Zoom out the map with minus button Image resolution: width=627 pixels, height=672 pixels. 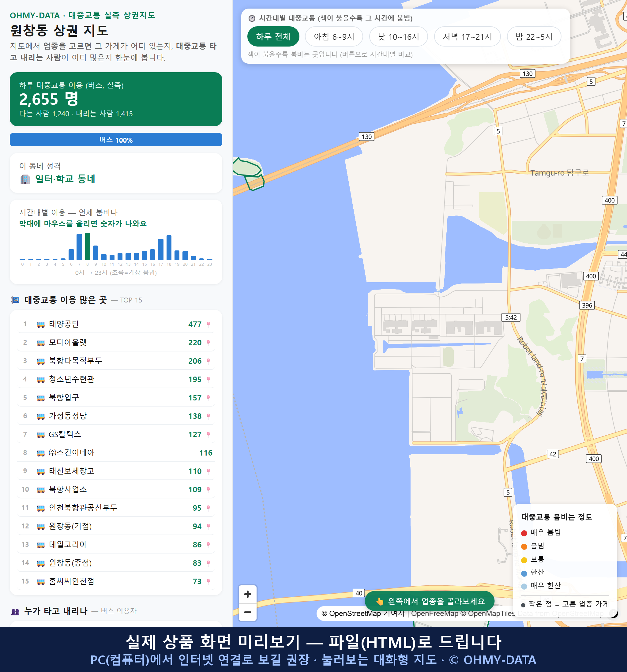(248, 612)
